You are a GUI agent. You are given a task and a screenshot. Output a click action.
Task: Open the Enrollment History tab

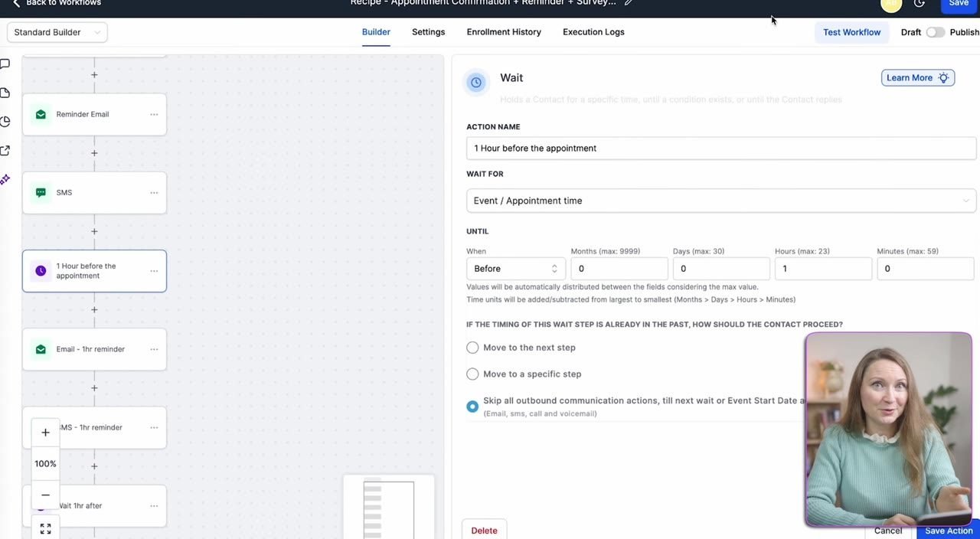point(504,32)
